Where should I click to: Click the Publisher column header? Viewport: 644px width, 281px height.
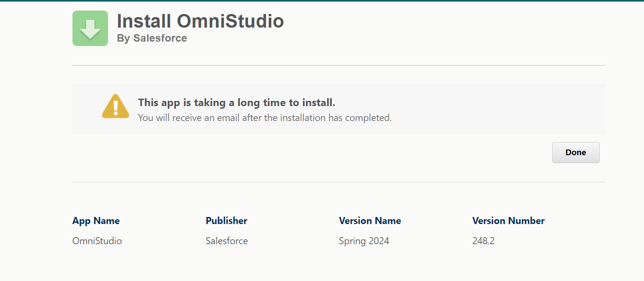click(x=226, y=221)
